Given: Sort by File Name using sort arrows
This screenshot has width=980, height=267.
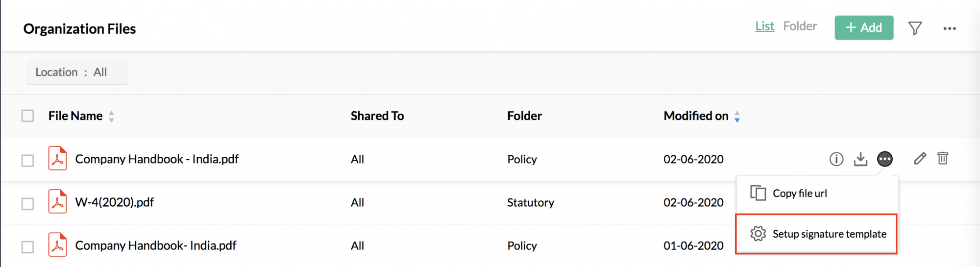Looking at the screenshot, I should tap(111, 117).
